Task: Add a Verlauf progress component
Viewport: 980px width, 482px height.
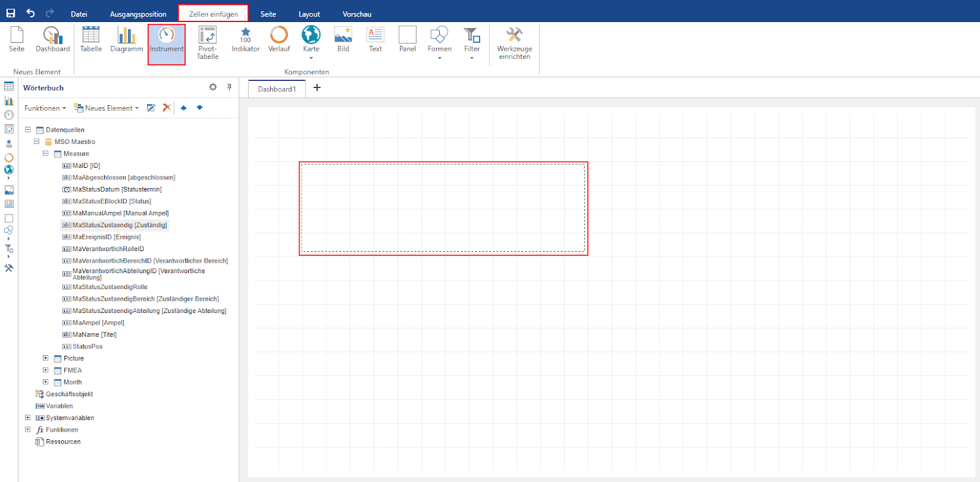Action: pos(279,39)
